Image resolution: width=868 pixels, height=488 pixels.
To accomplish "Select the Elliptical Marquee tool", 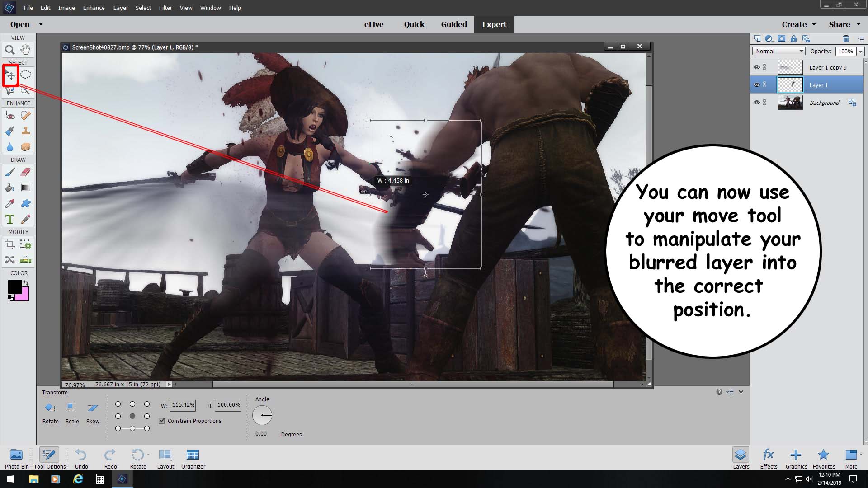I will (x=26, y=75).
